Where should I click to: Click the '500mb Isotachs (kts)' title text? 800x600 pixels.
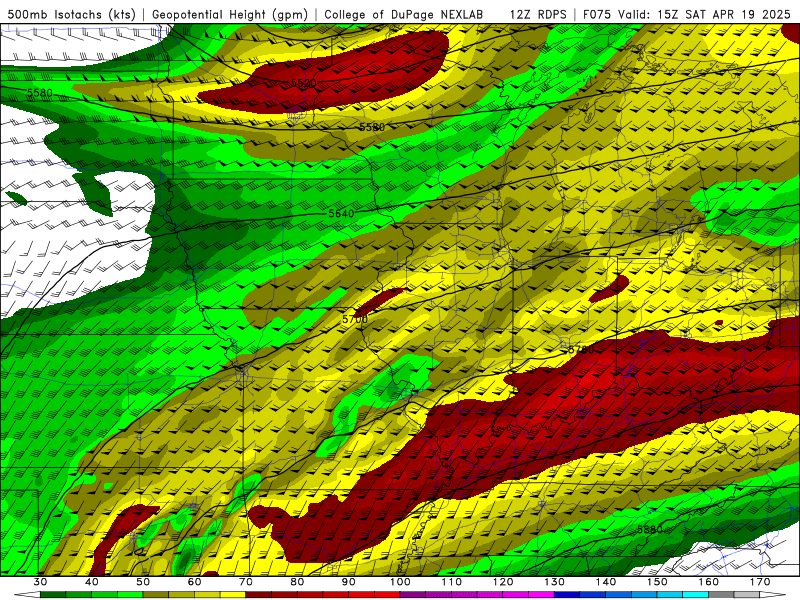click(x=72, y=14)
